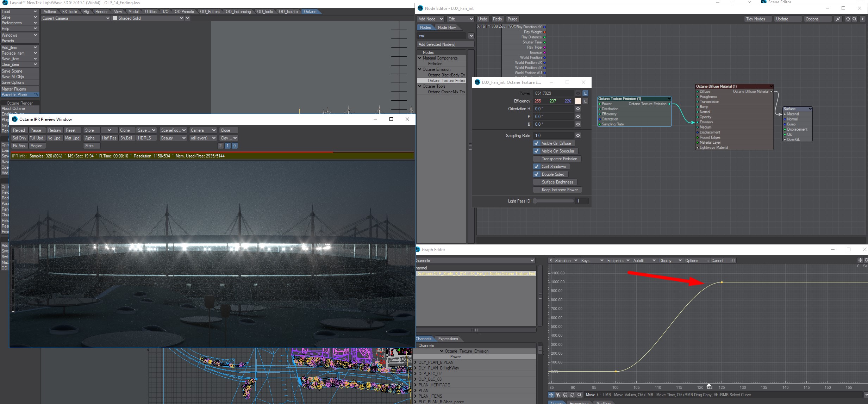Click the Zoom magnifier in Graph Editor toolbar
Viewport: 868px width, 404px height.
coord(579,395)
